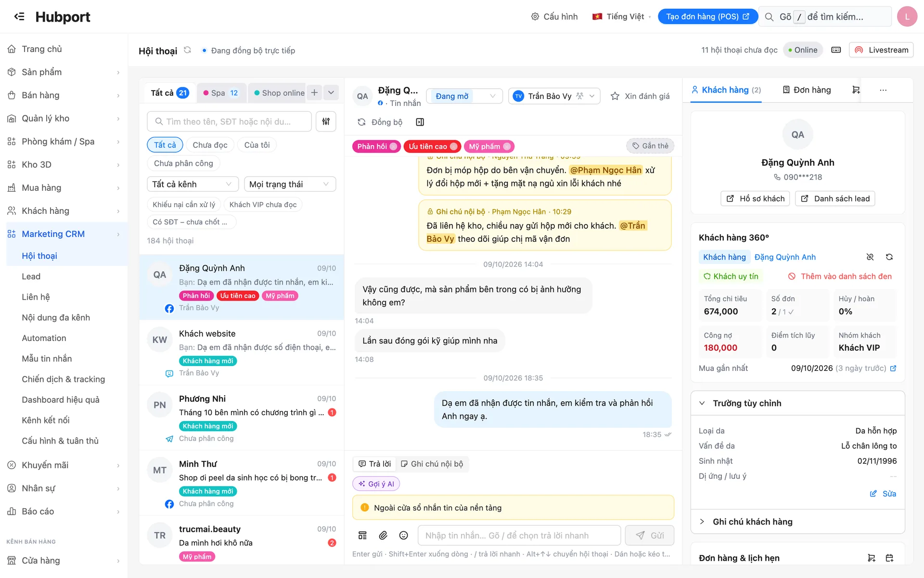The image size is (924, 578).
Task: Remove the Mỹ phẩm tag from conversation
Action: [x=507, y=146]
